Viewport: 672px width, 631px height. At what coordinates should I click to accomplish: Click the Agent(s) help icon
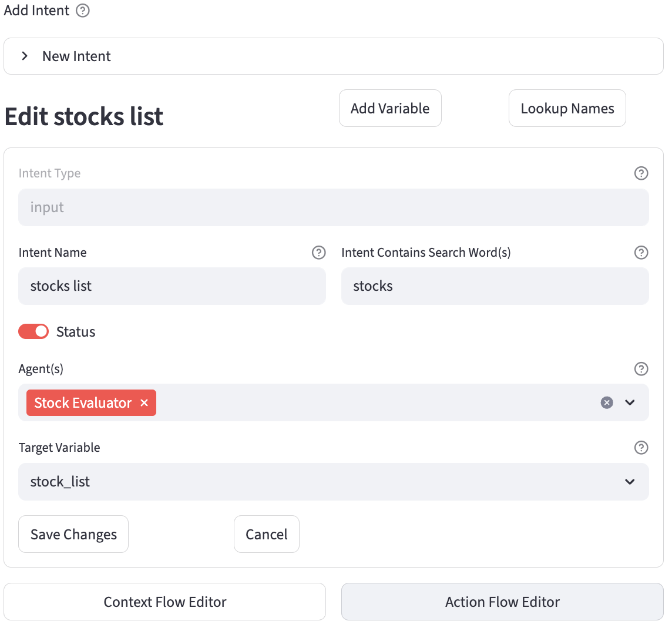641,369
